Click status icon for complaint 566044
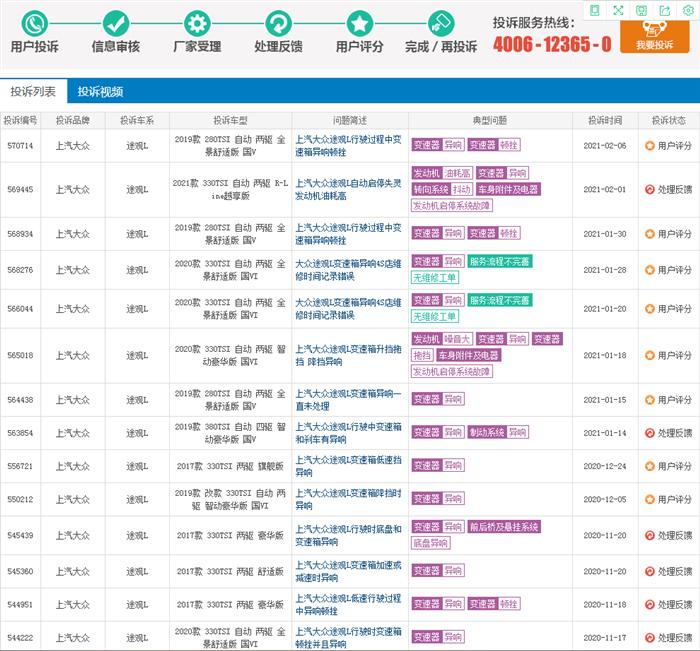The image size is (700, 651). (x=650, y=309)
